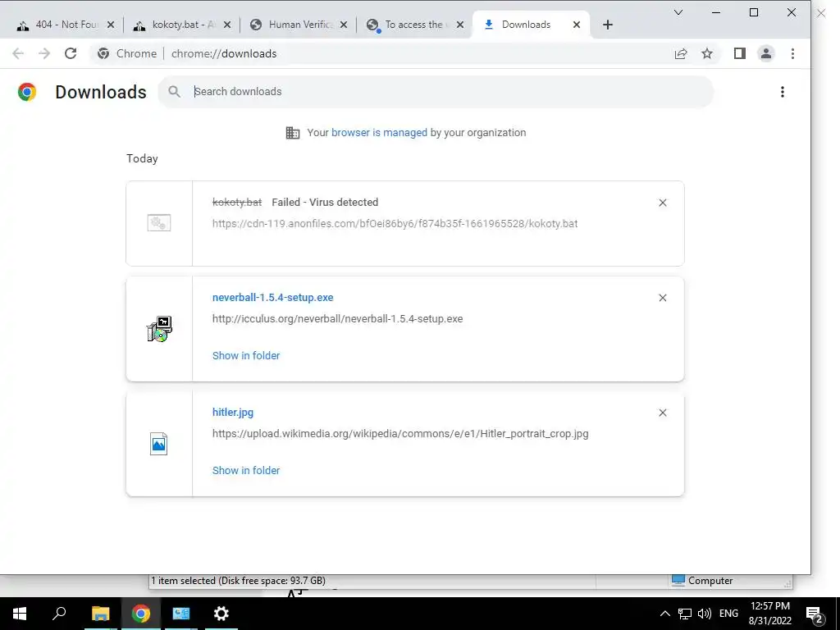The image size is (840, 630).
Task: Bookmark this tab with the star icon
Action: point(707,53)
